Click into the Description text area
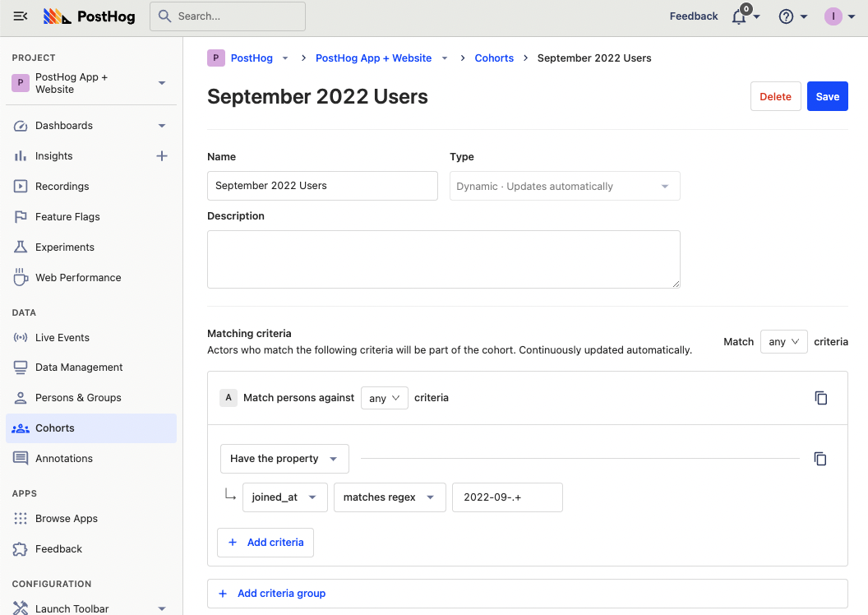The width and height of the screenshot is (868, 615). [443, 259]
